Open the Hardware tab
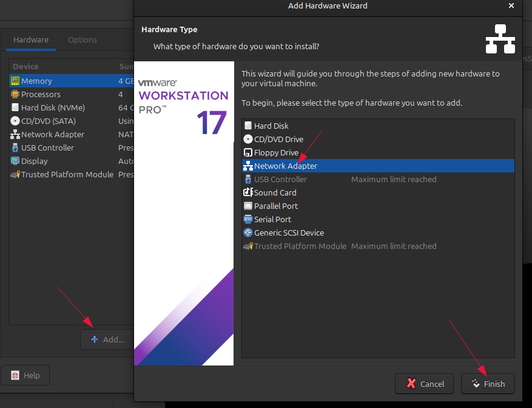 31,39
